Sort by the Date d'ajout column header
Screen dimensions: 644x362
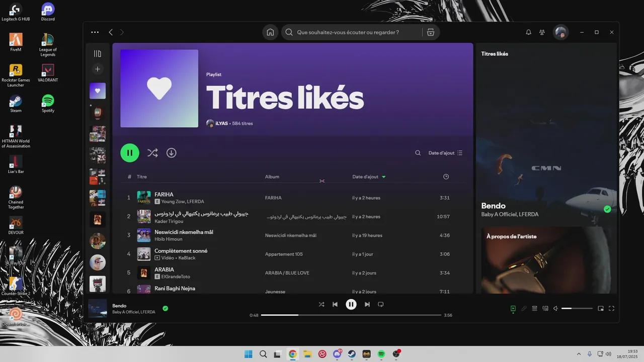(x=369, y=176)
